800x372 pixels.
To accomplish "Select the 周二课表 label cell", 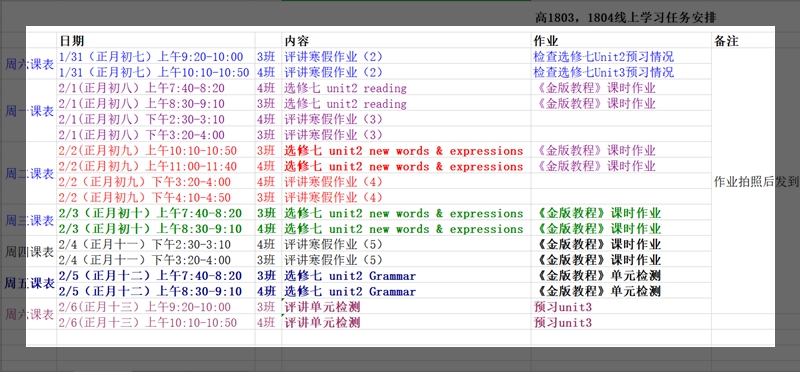I will pos(30,174).
